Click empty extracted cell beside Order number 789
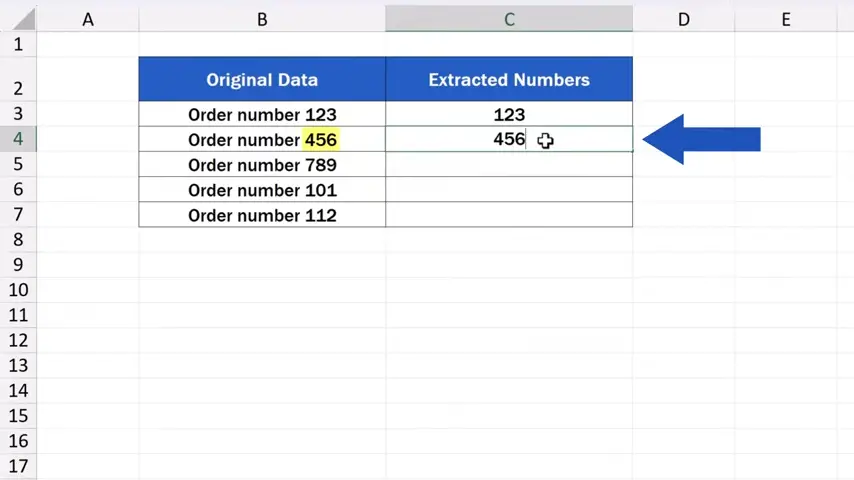 click(x=509, y=165)
